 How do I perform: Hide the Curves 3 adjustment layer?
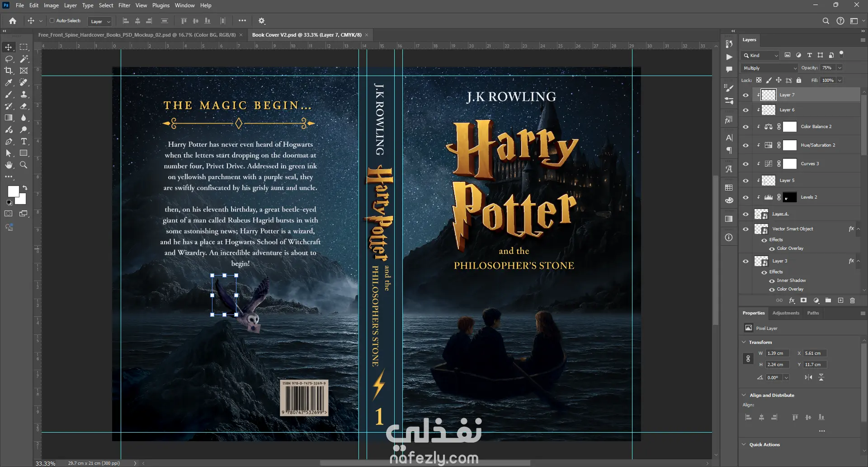(746, 164)
